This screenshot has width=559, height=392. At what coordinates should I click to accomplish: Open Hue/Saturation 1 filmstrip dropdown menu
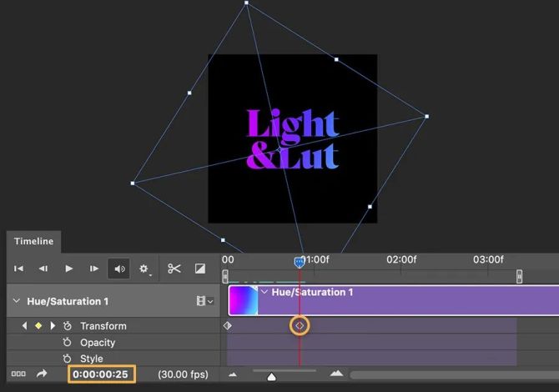click(x=205, y=301)
